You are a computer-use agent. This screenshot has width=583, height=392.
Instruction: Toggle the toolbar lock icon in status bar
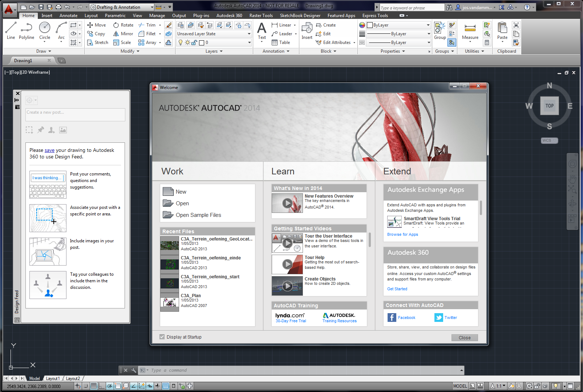coord(537,386)
